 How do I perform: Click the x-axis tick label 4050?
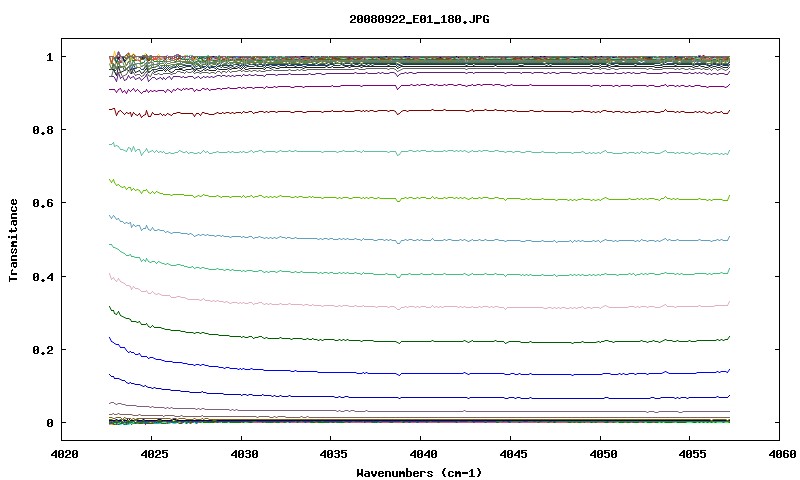[x=603, y=454]
